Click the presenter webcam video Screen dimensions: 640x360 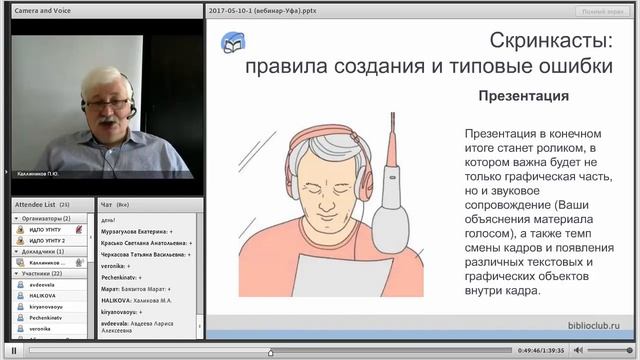[x=107, y=107]
